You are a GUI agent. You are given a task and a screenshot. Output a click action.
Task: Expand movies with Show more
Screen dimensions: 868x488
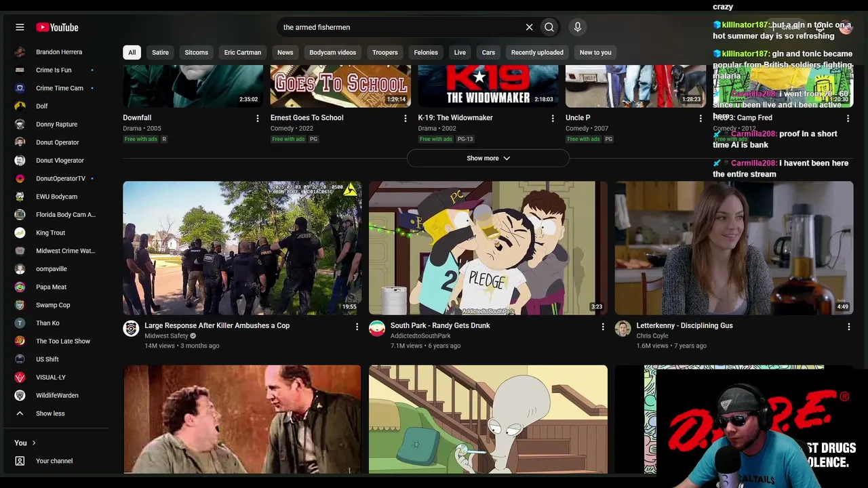point(488,158)
